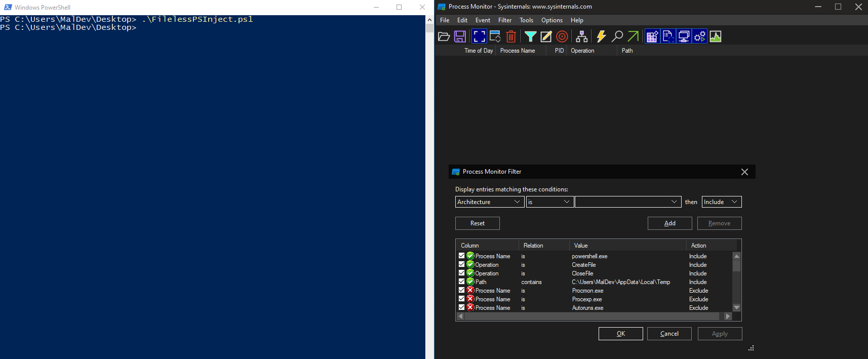Open the Include action dropdown
Image resolution: width=868 pixels, height=359 pixels.
click(x=721, y=202)
